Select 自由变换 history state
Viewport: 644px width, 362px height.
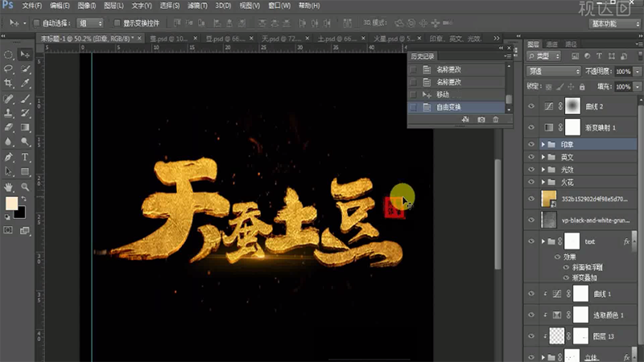tap(456, 107)
